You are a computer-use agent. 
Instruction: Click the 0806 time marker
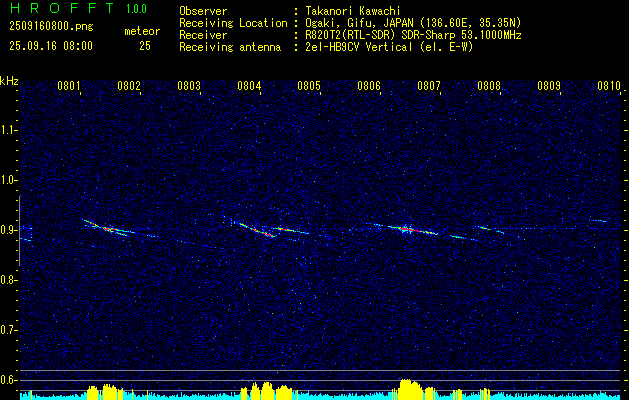[x=369, y=86]
